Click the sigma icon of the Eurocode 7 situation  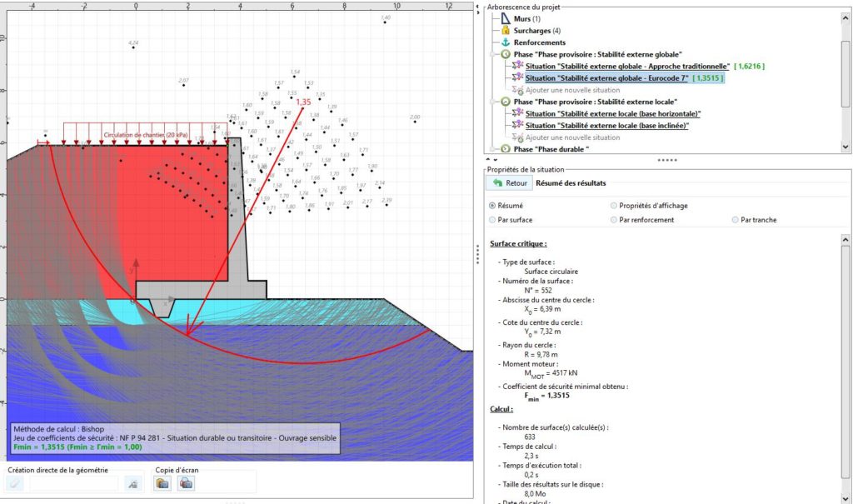pyautogui.click(x=517, y=77)
